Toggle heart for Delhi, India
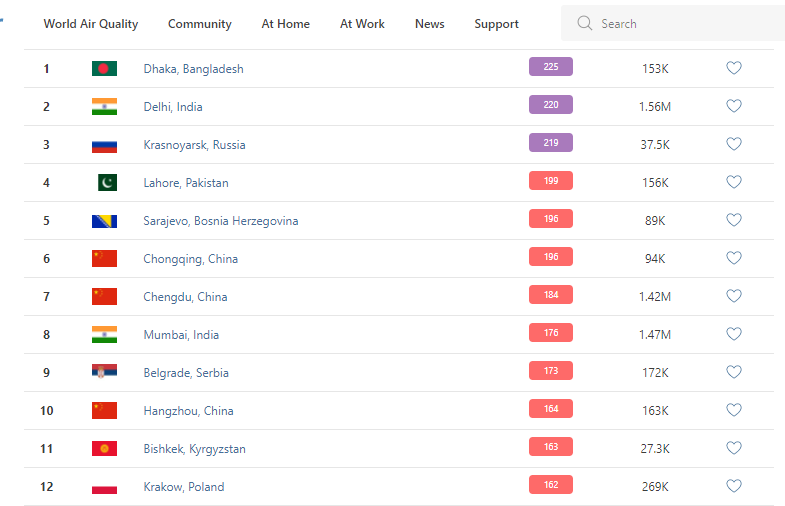The image size is (785, 506). point(733,106)
